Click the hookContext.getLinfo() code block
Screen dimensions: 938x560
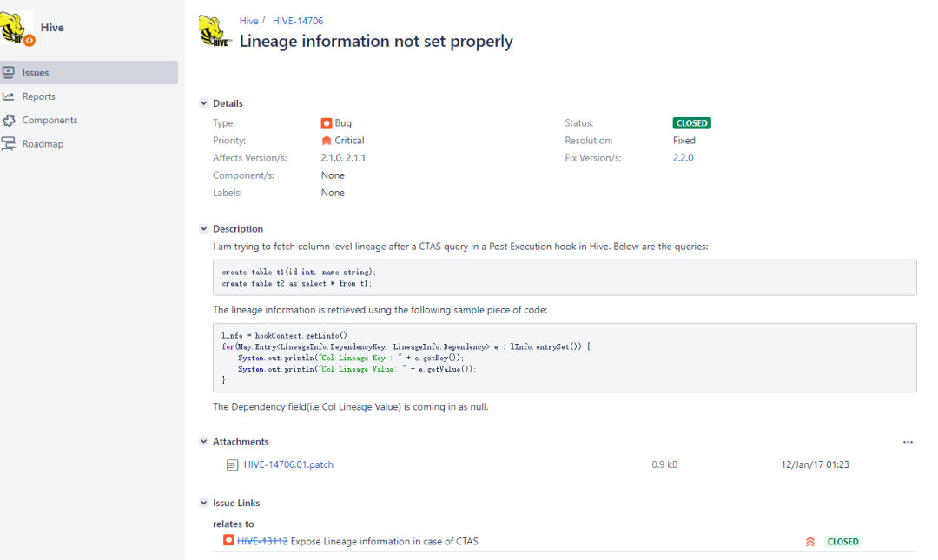565,358
